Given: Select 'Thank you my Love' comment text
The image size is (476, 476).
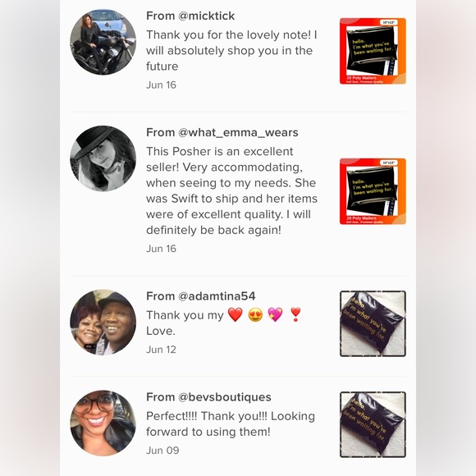Looking at the screenshot, I should [224, 323].
